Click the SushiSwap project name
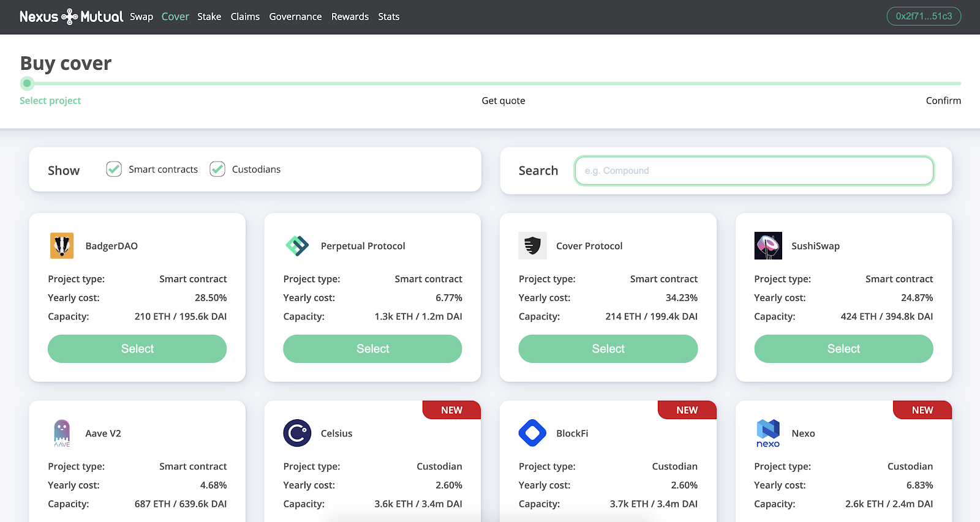This screenshot has width=980, height=522. tap(815, 246)
